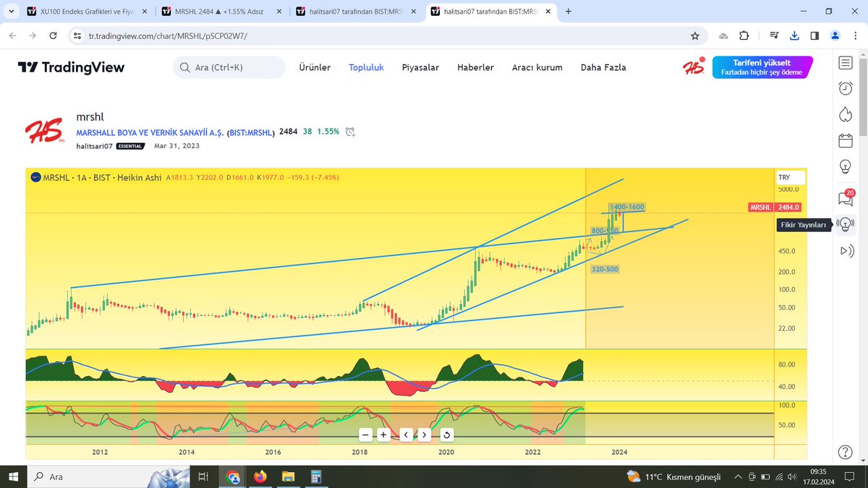The height and width of the screenshot is (488, 868).
Task: Click Tarifeni yükselt upgrade button
Action: [x=762, y=67]
